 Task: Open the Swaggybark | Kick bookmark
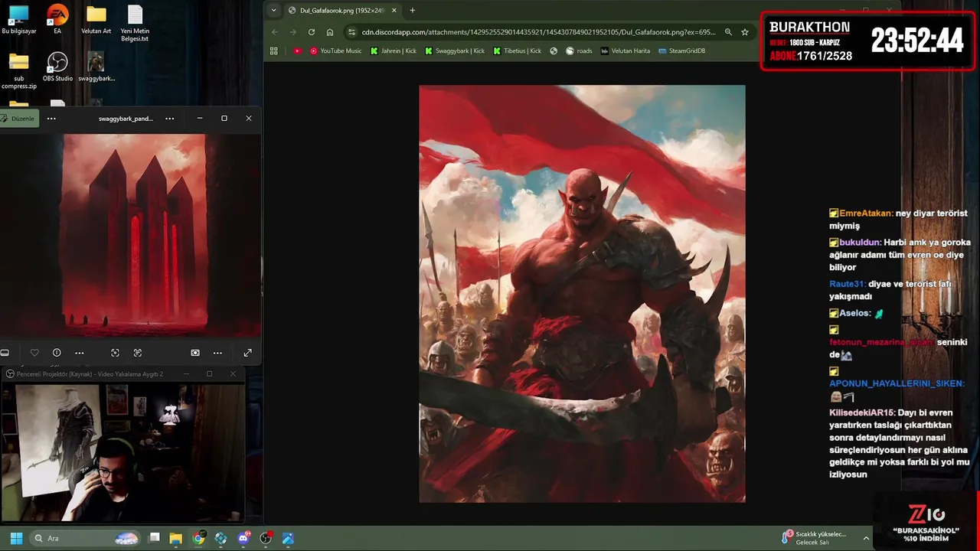(x=455, y=51)
